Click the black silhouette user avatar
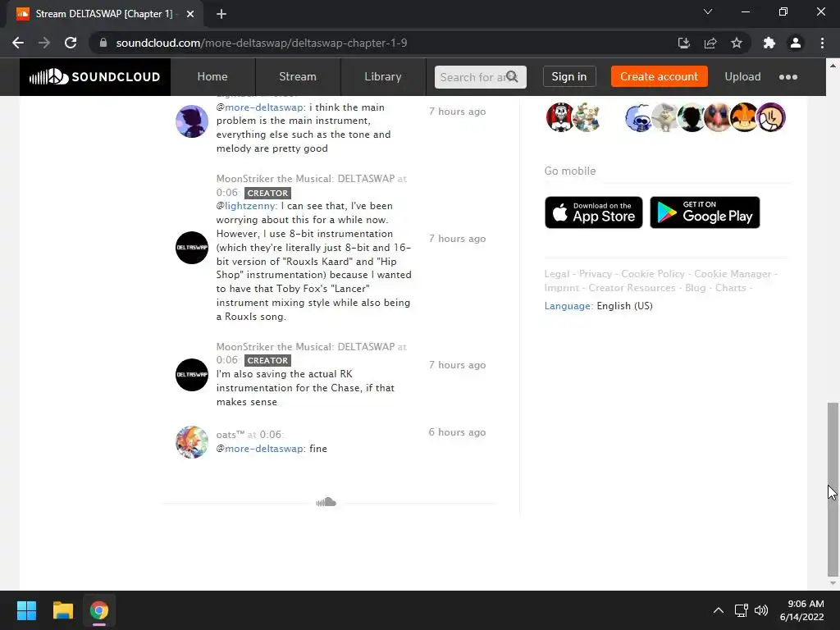Viewport: 840px width, 630px height. coord(691,117)
